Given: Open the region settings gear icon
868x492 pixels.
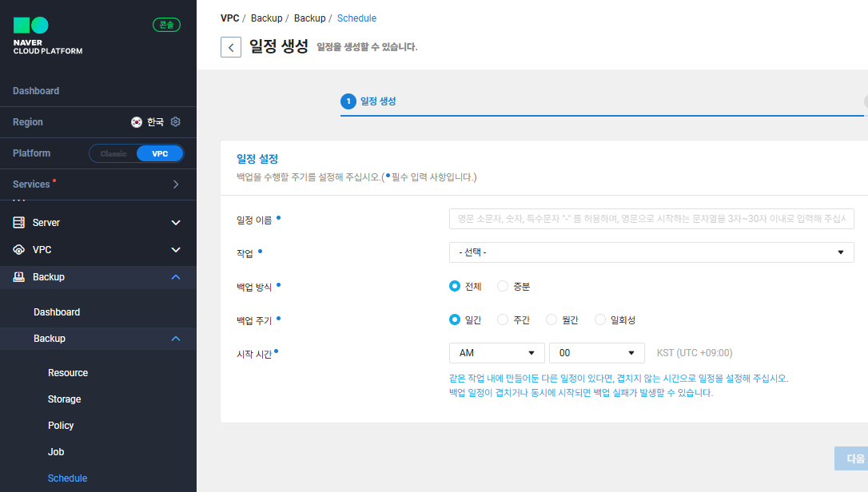Looking at the screenshot, I should pos(176,121).
